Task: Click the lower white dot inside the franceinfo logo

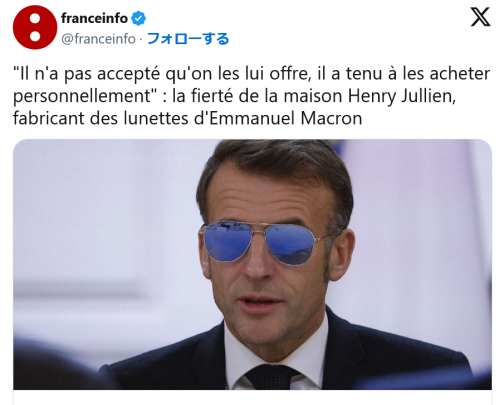Action: pyautogui.click(x=35, y=36)
